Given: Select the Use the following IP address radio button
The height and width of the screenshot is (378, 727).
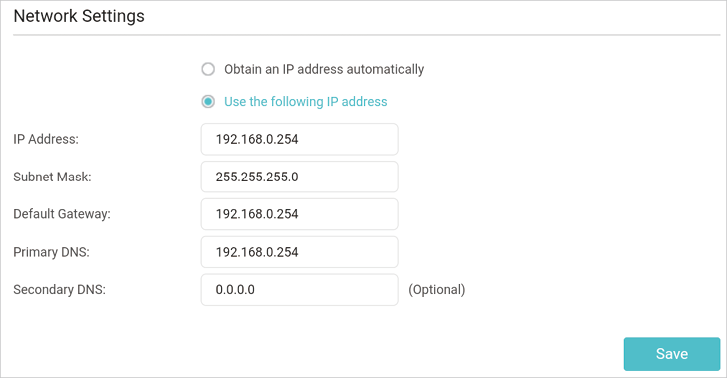Looking at the screenshot, I should pos(208,102).
